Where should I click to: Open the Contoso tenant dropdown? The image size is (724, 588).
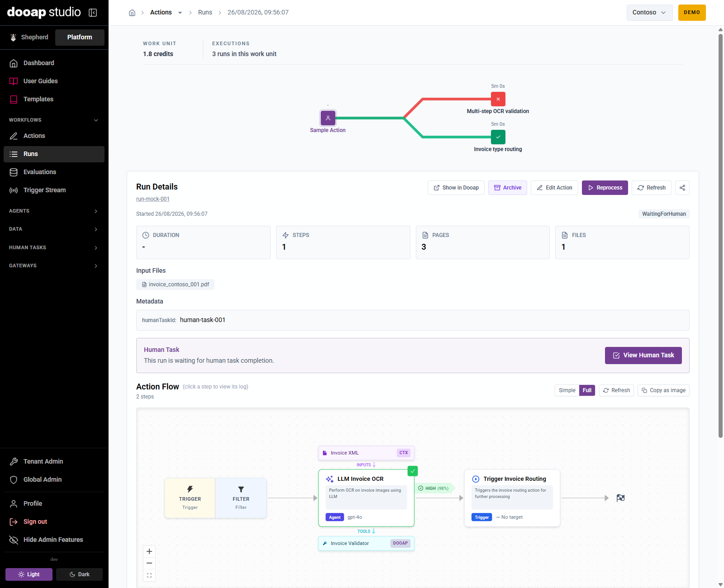649,13
